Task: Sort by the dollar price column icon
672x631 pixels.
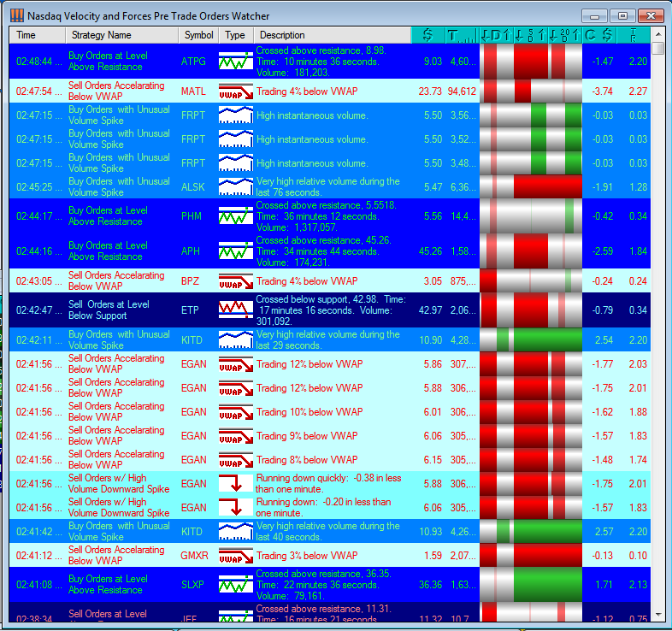Action: pyautogui.click(x=427, y=35)
